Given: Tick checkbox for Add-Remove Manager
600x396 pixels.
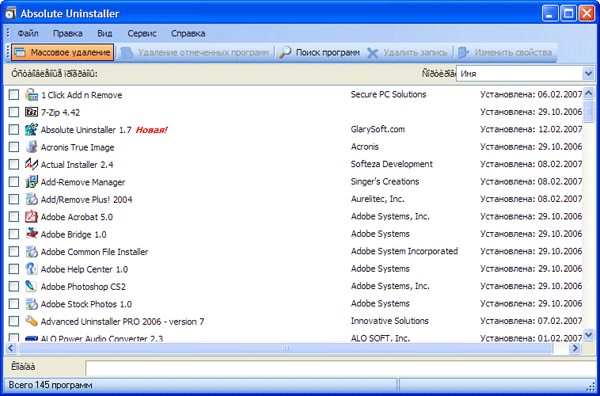Looking at the screenshot, I should point(14,182).
